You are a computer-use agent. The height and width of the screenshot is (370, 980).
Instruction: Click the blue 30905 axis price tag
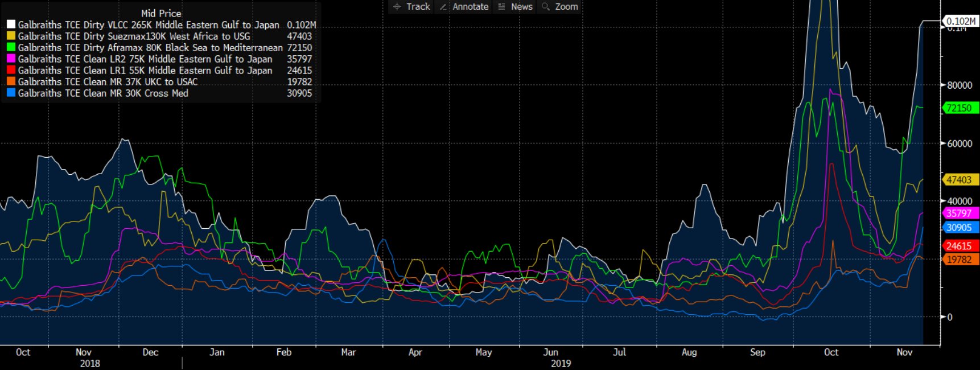tap(961, 228)
